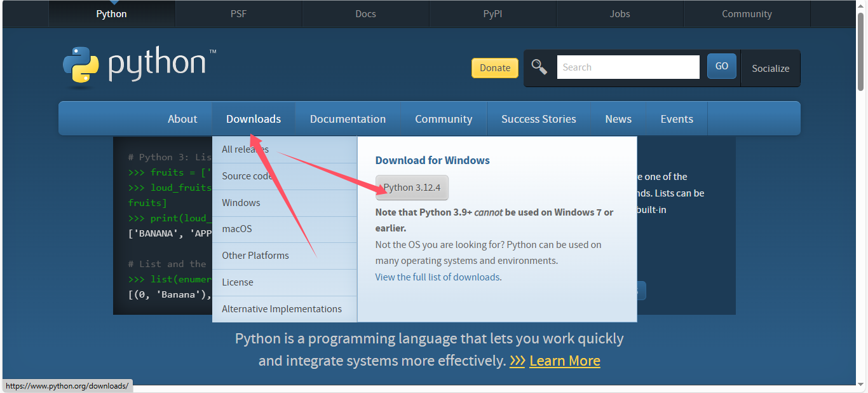Switch to the PSF top tab

point(239,13)
